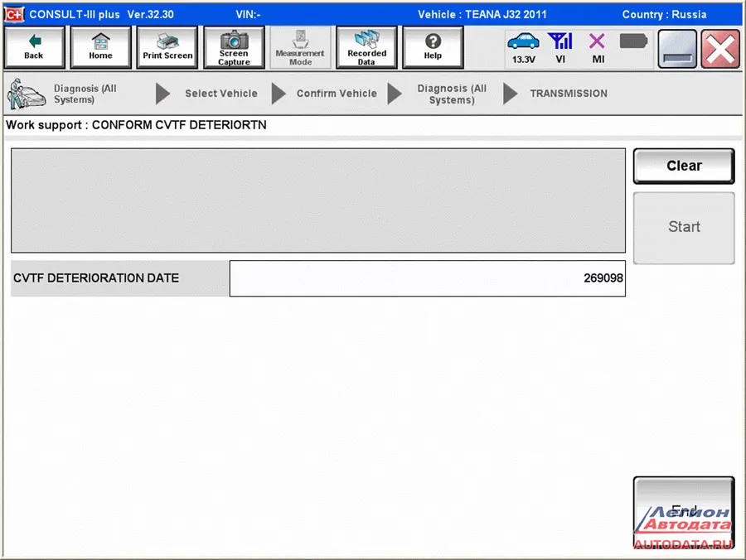
Task: Take a Screen Capture with the camera button
Action: pos(234,47)
